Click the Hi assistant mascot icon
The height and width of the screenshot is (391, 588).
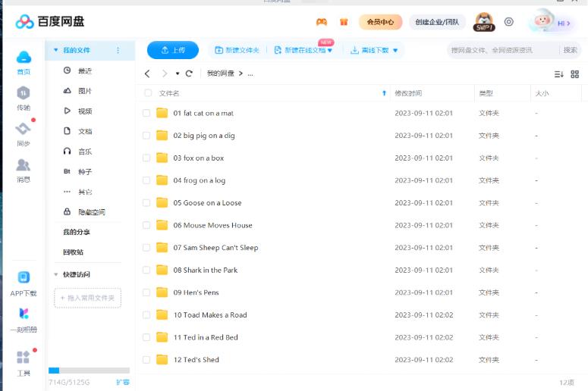[x=542, y=20]
